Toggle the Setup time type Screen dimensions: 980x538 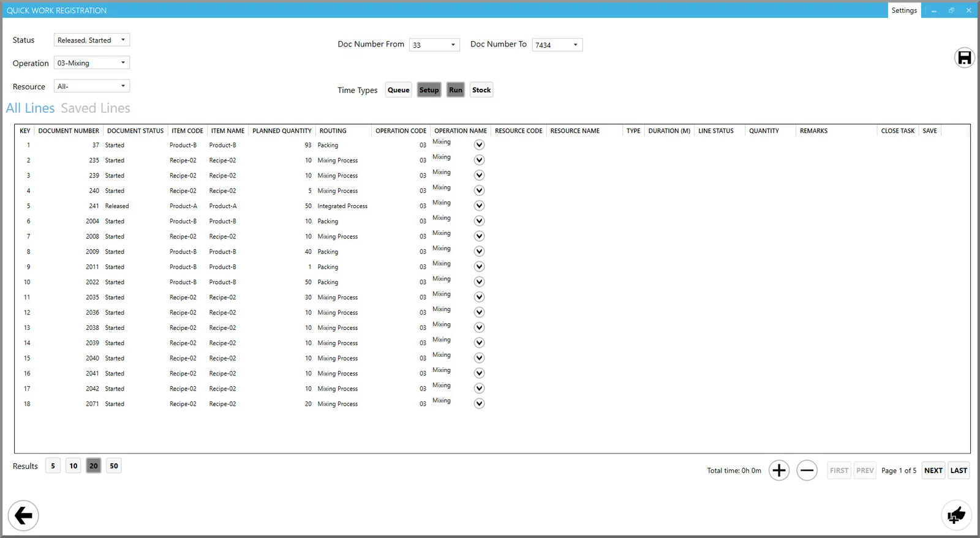(429, 90)
